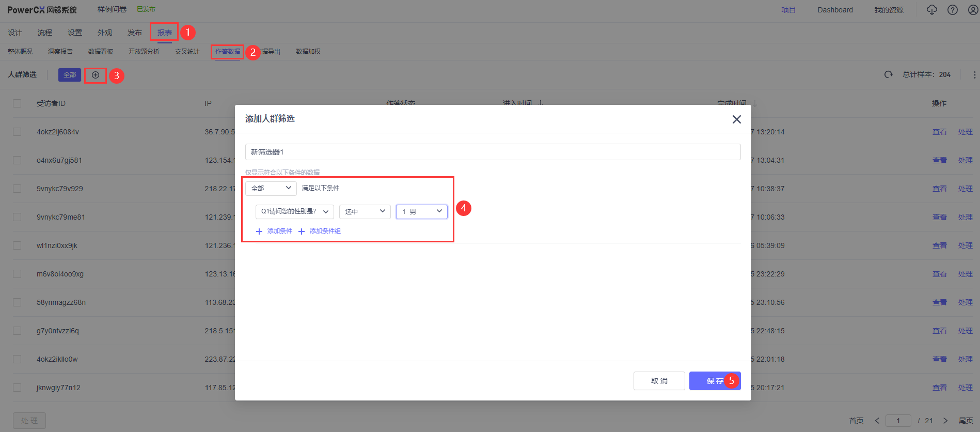This screenshot has width=980, height=432.
Task: Go to previous page arrow
Action: click(x=877, y=421)
